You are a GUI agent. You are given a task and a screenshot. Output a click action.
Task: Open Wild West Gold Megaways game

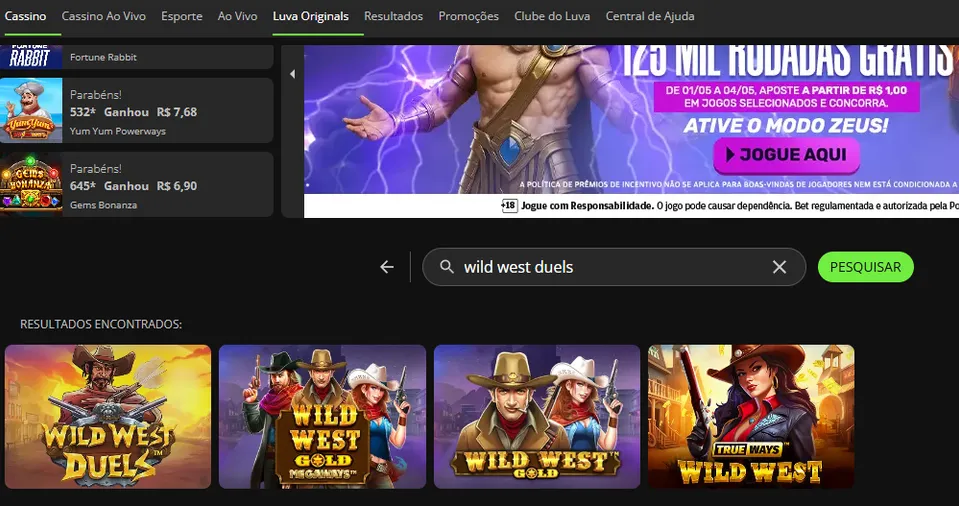[322, 417]
